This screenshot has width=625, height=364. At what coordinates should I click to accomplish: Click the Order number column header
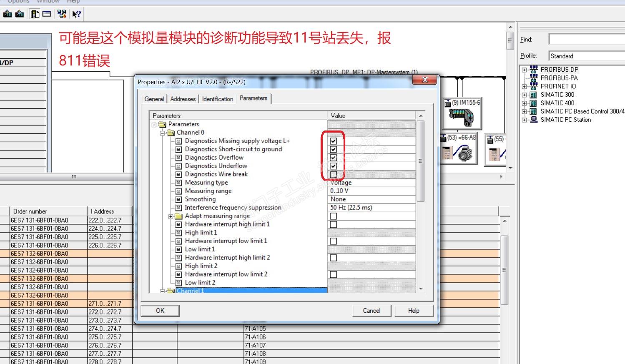click(49, 211)
